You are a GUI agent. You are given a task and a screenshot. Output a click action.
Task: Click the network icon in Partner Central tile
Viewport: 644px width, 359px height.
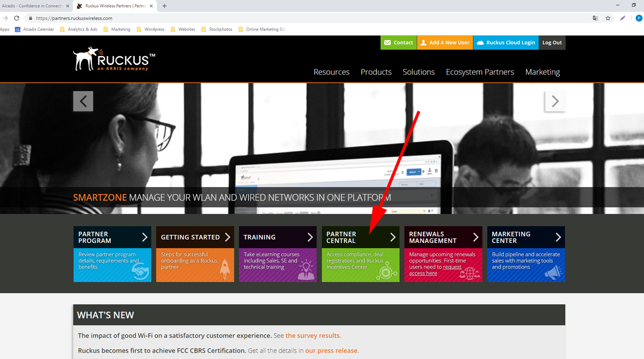(x=386, y=272)
